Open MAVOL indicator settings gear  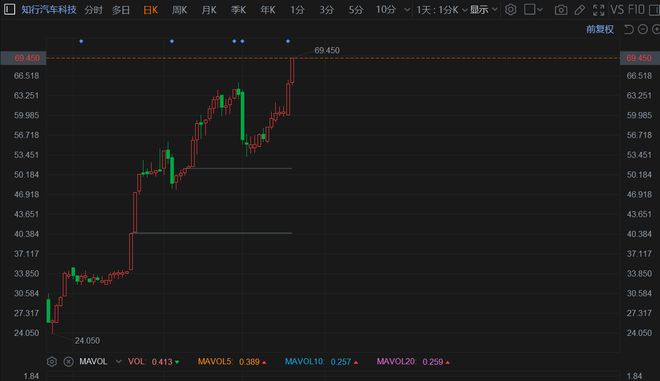click(52, 362)
